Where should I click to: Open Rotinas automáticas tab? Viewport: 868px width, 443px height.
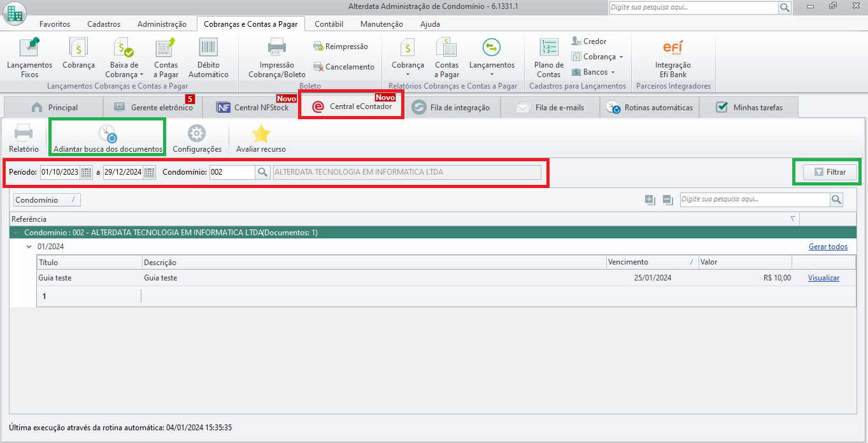(x=650, y=107)
